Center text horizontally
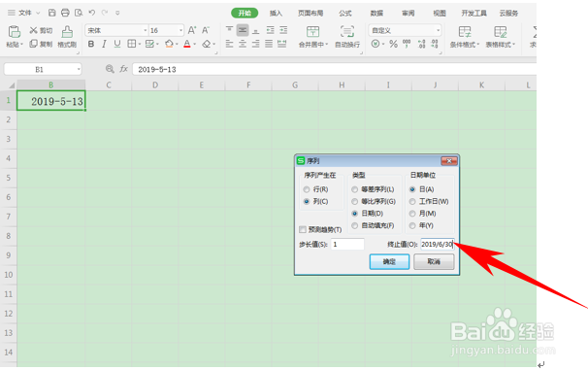Image resolution: width=588 pixels, height=370 pixels. (243, 44)
